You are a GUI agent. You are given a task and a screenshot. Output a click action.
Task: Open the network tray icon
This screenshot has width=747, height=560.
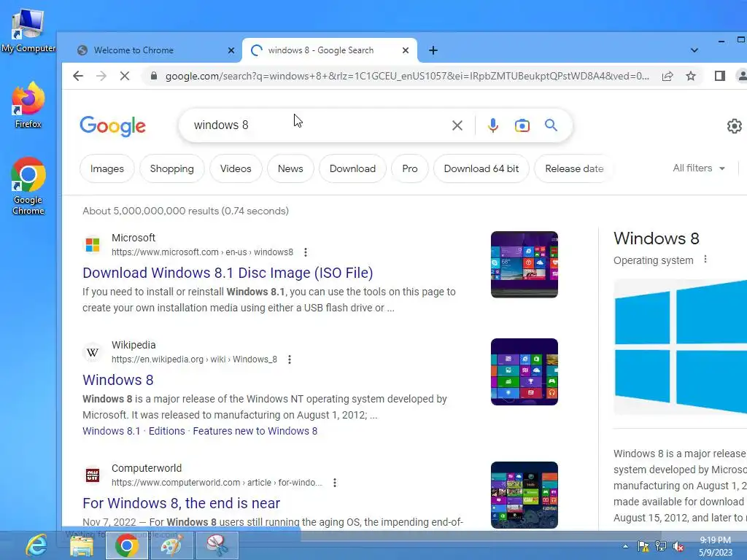[661, 546]
